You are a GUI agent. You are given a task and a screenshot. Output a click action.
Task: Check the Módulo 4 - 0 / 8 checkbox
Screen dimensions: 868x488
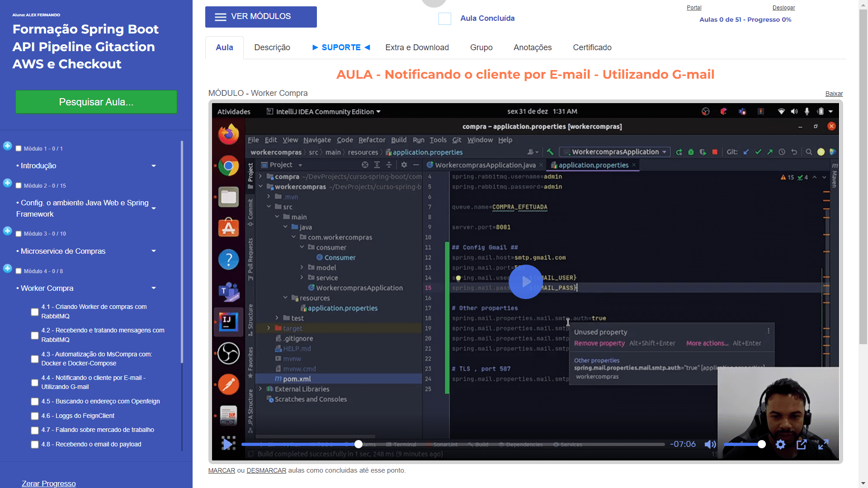point(19,271)
